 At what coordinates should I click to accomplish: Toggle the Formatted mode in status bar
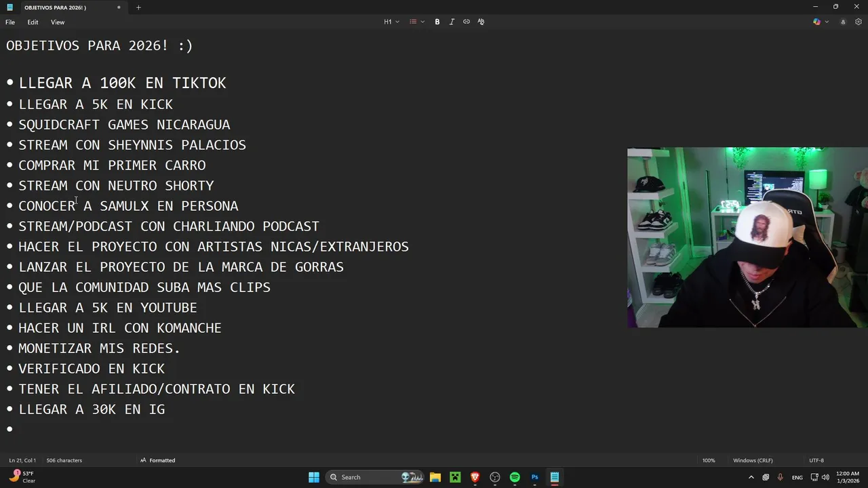157,460
